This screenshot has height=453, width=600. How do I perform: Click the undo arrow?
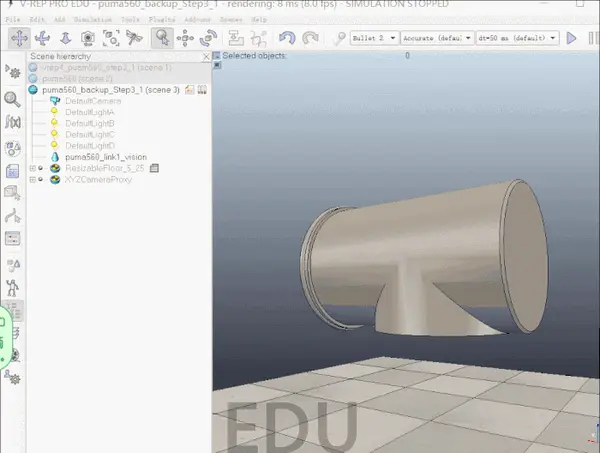point(287,38)
